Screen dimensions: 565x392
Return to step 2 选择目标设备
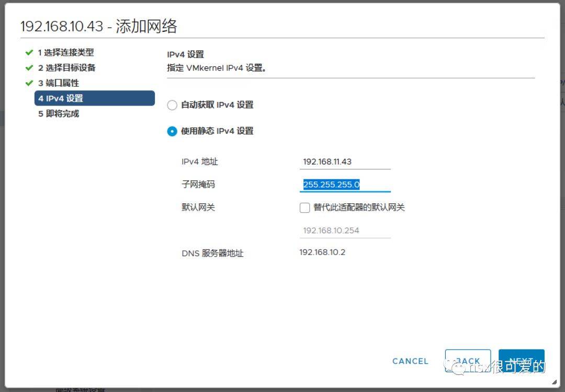click(x=66, y=68)
